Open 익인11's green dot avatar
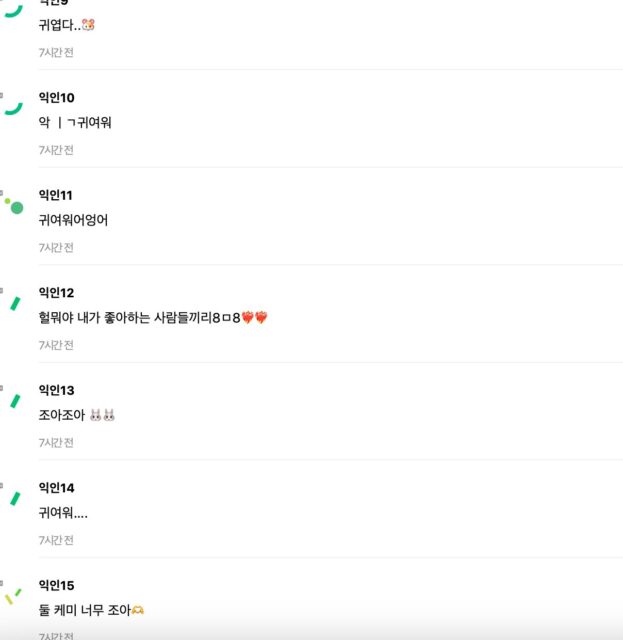Image resolution: width=623 pixels, height=640 pixels. tap(14, 205)
